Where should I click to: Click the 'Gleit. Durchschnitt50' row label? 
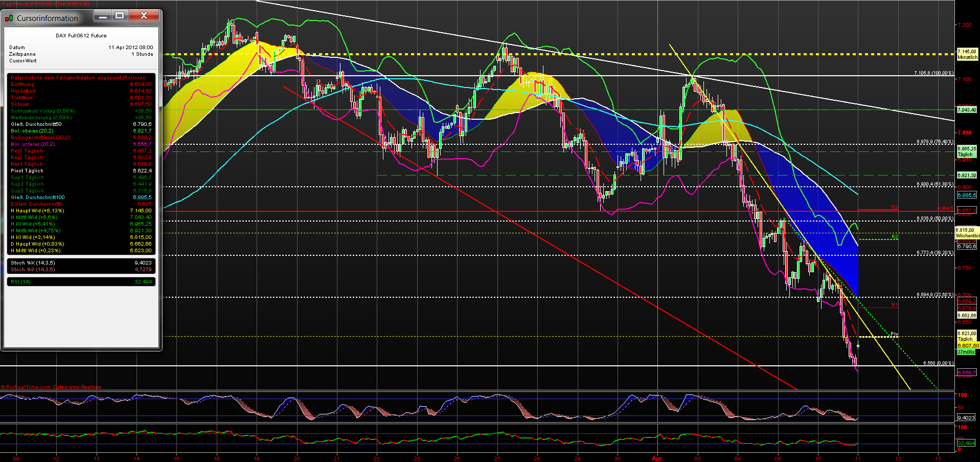(x=36, y=124)
